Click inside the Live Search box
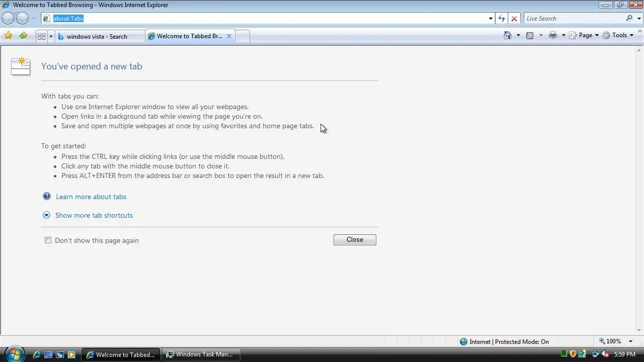This screenshot has height=362, width=644. [x=574, y=19]
